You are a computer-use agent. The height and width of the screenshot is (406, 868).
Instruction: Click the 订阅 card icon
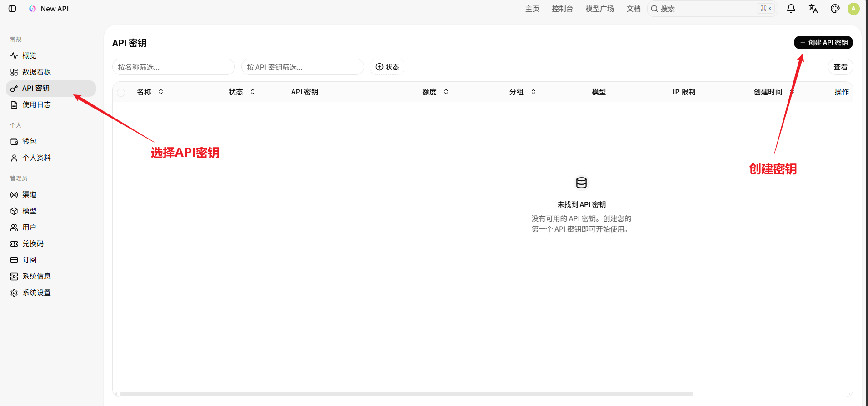[14, 260]
